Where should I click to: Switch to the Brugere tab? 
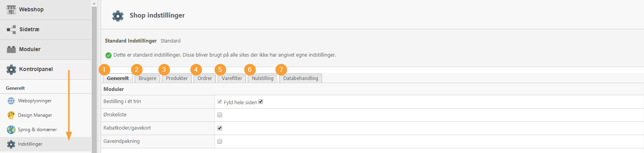(x=147, y=78)
